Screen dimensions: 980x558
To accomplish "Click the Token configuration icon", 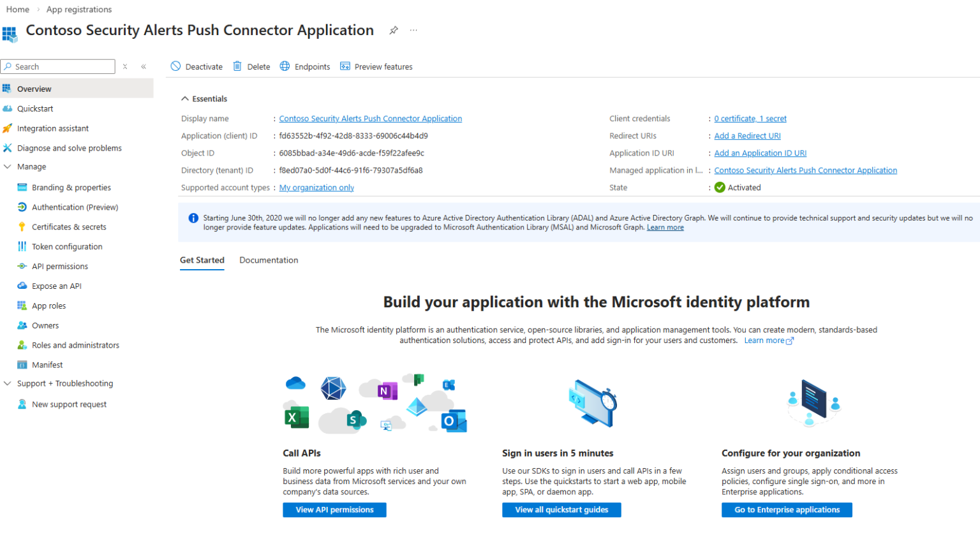I will tap(22, 247).
